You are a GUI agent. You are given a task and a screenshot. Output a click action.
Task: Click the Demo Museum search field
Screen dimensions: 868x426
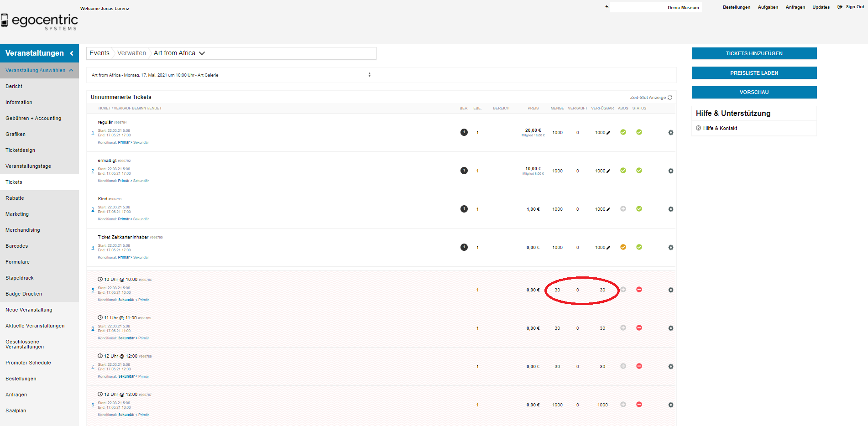655,7
